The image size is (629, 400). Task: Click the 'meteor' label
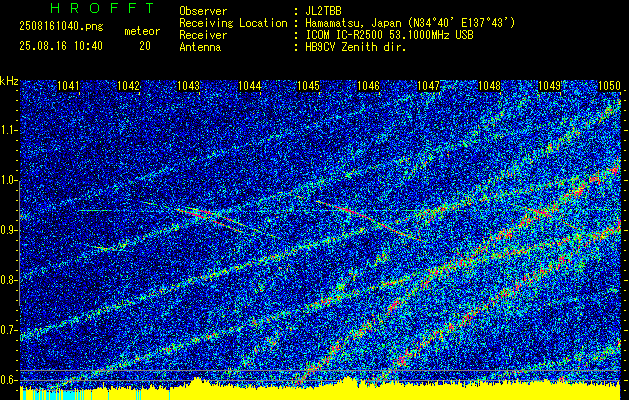(142, 31)
